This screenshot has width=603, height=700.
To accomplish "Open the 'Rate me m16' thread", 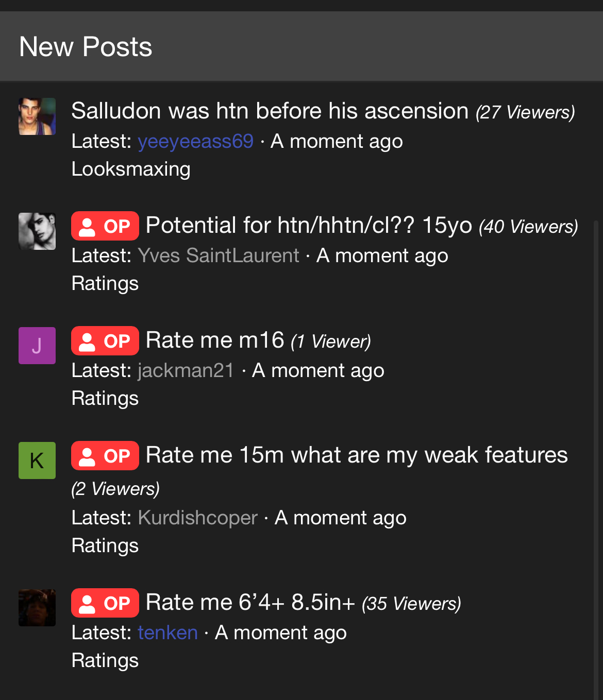I will click(x=215, y=340).
